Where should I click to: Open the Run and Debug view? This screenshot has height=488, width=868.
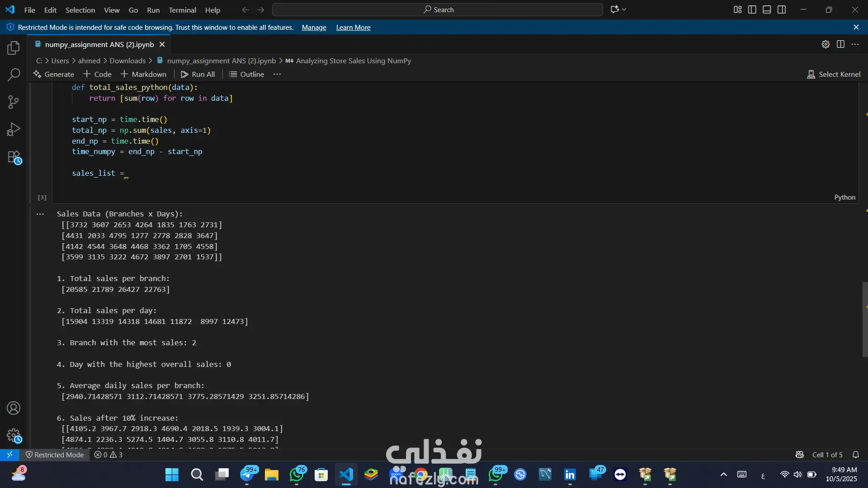14,130
